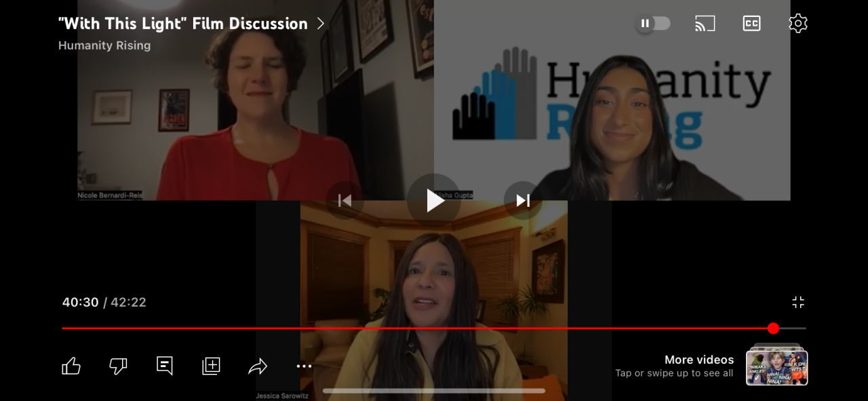This screenshot has height=401, width=868.
Task: Expand the "With This Light" Film Discussion title
Action: [192, 24]
